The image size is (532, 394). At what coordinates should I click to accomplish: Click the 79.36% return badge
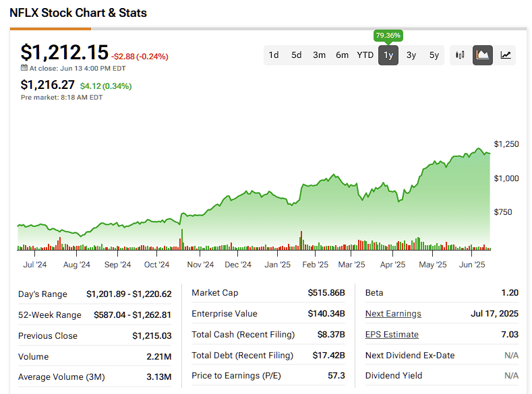click(388, 36)
